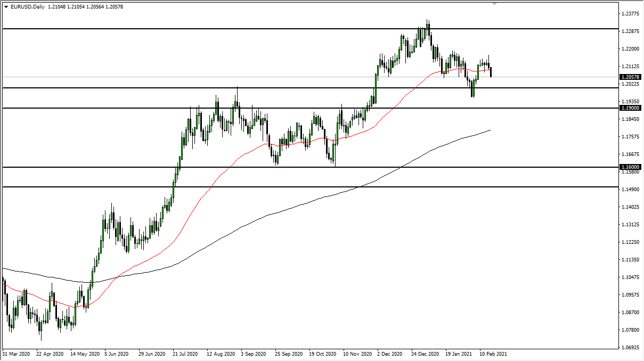The height and width of the screenshot is (361, 644).
Task: Click the 3 Sep 2020 date label
Action: tap(253, 354)
